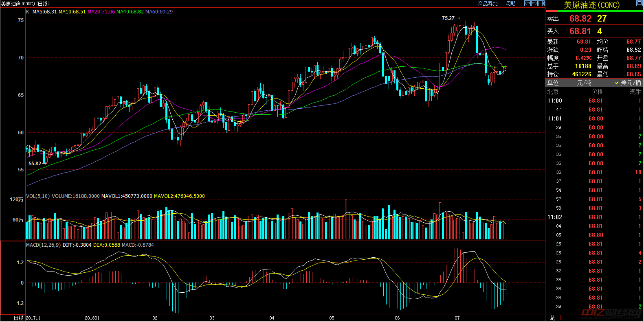Click the split panel layout icon
This screenshot has width=644, height=322.
pos(541,3)
